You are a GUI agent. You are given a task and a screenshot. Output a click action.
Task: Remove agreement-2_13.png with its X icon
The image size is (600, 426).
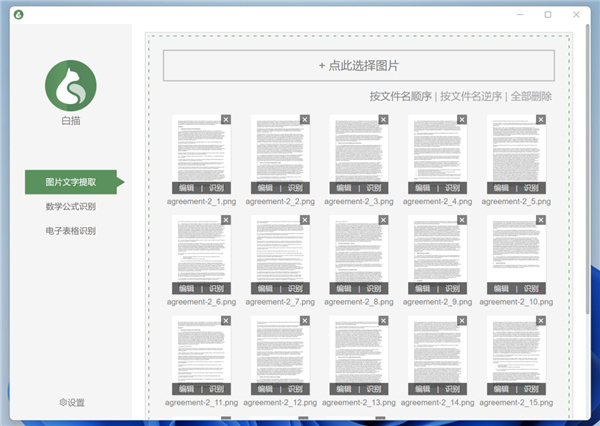383,321
